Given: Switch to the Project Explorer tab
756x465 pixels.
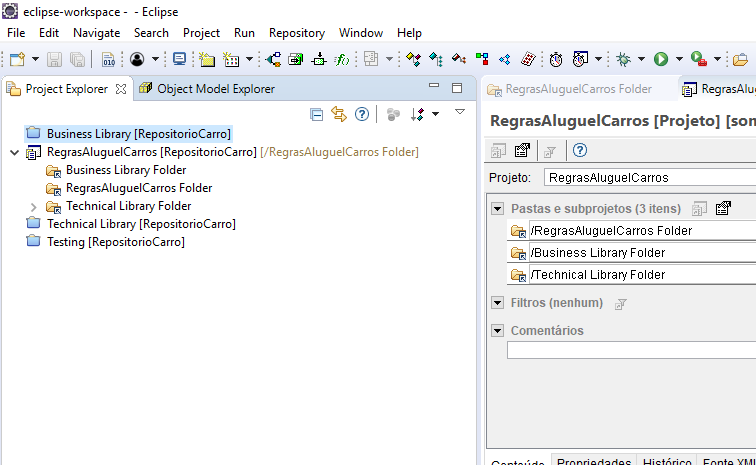Looking at the screenshot, I should click(67, 89).
